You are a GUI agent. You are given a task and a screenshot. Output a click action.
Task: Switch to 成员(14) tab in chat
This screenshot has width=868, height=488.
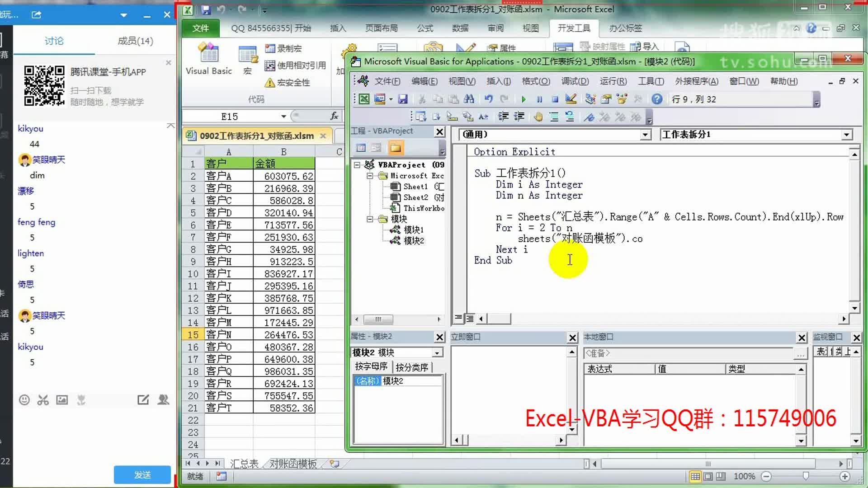point(135,41)
